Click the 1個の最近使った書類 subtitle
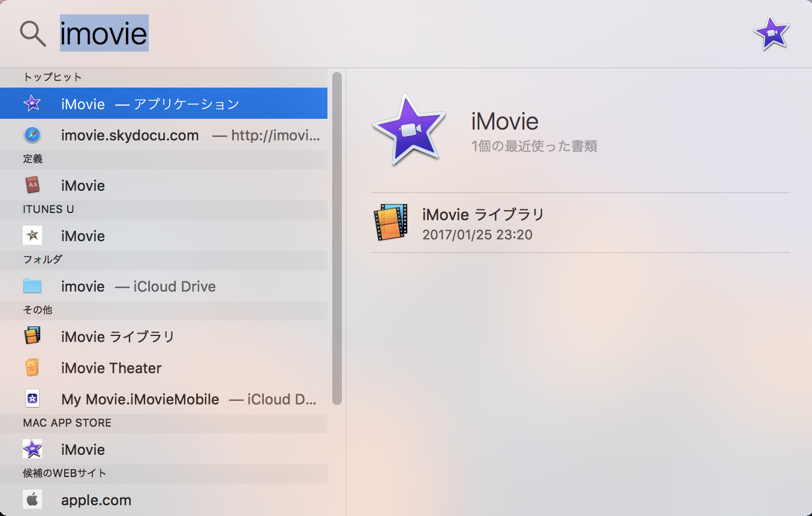The image size is (812, 516). 534,146
